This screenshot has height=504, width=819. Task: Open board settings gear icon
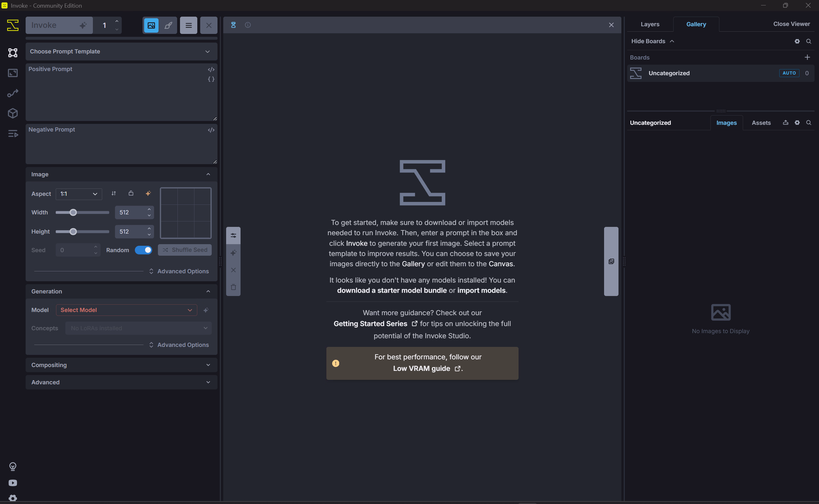click(x=797, y=41)
